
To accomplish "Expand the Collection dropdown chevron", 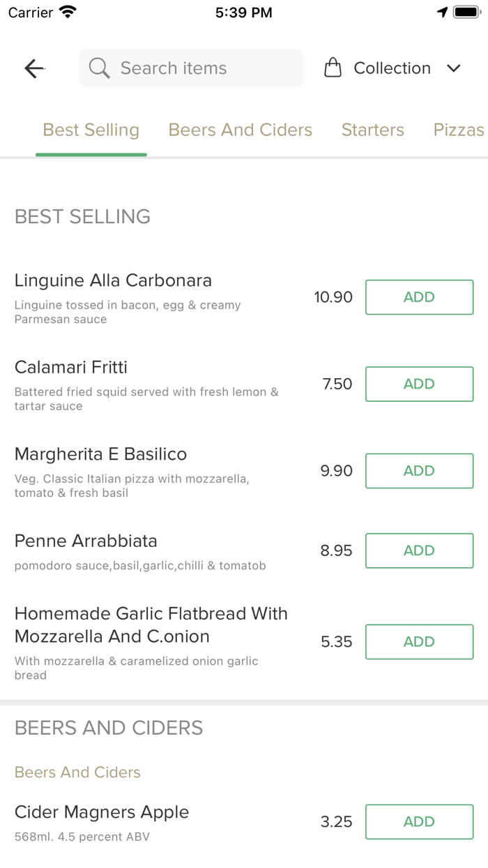I will 454,68.
